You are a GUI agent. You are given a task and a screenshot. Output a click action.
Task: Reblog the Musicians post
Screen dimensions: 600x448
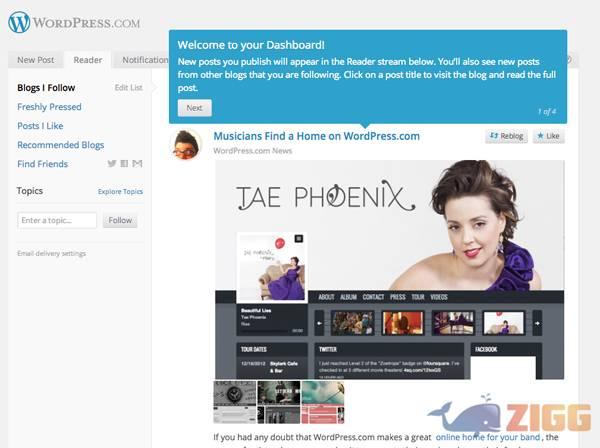pos(506,136)
